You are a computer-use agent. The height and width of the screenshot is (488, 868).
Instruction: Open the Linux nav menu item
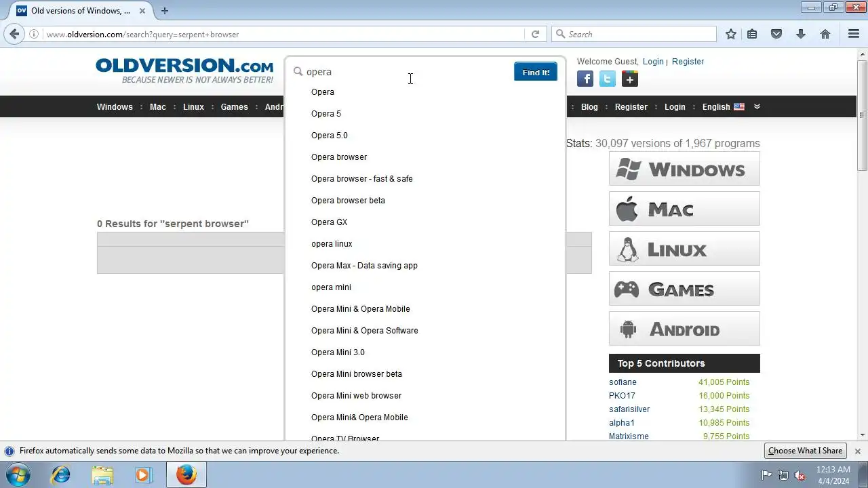tap(193, 106)
